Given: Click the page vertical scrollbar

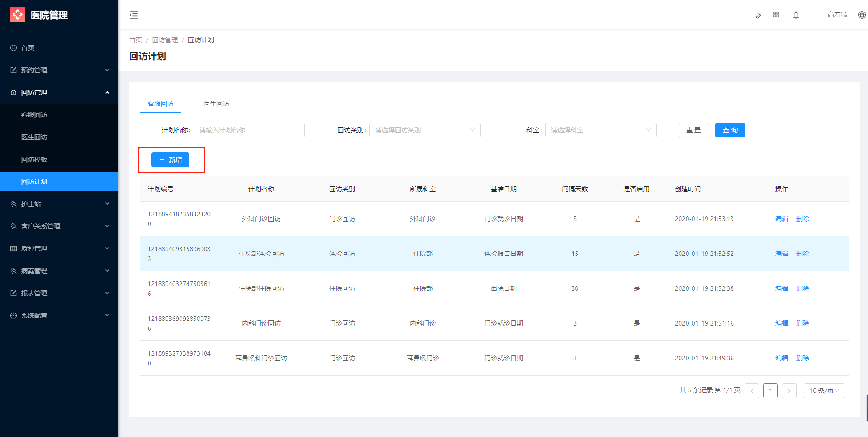Looking at the screenshot, I should click(x=867, y=408).
